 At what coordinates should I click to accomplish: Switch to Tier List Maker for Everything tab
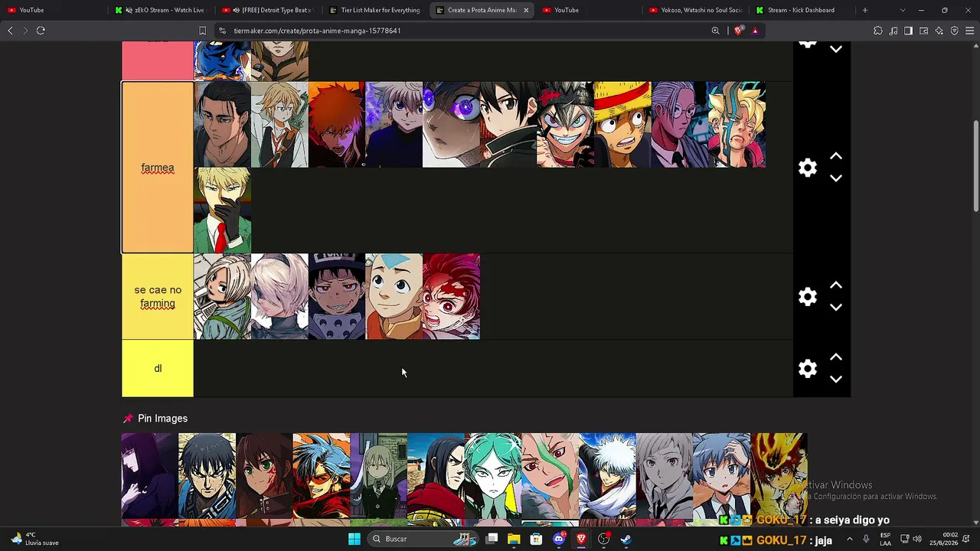375,10
